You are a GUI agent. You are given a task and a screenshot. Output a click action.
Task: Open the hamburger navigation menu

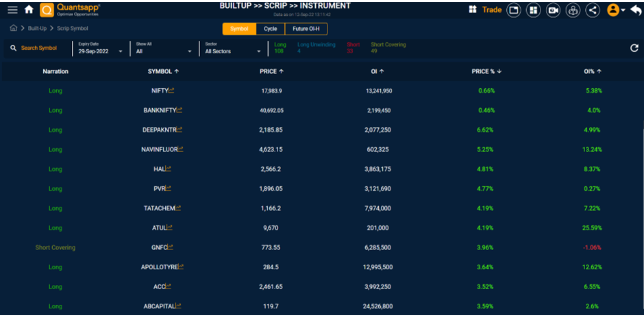coord(12,10)
